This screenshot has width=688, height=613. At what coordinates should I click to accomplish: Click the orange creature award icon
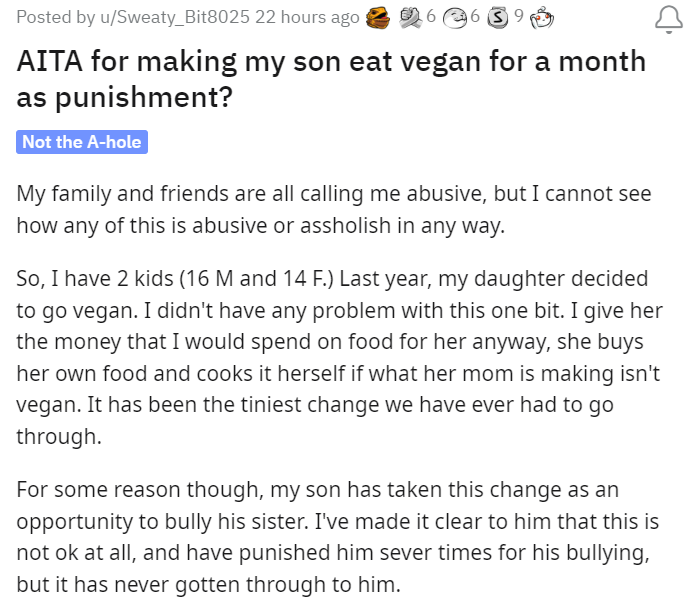(376, 17)
